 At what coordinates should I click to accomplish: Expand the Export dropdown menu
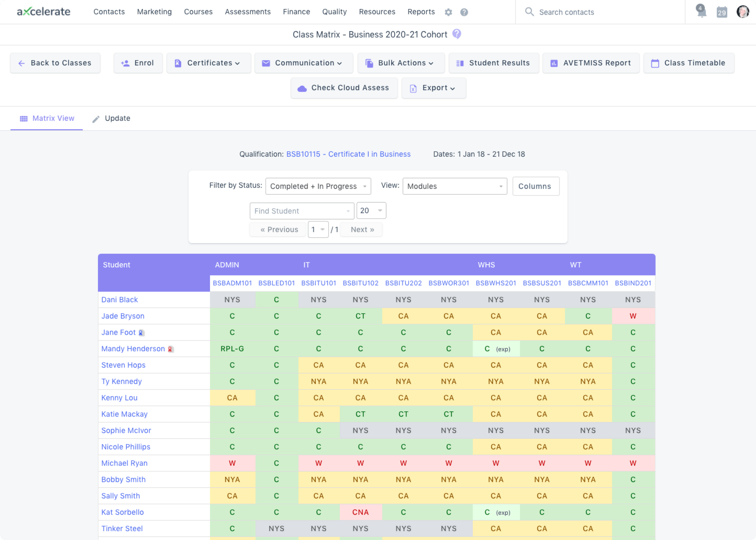(x=434, y=88)
